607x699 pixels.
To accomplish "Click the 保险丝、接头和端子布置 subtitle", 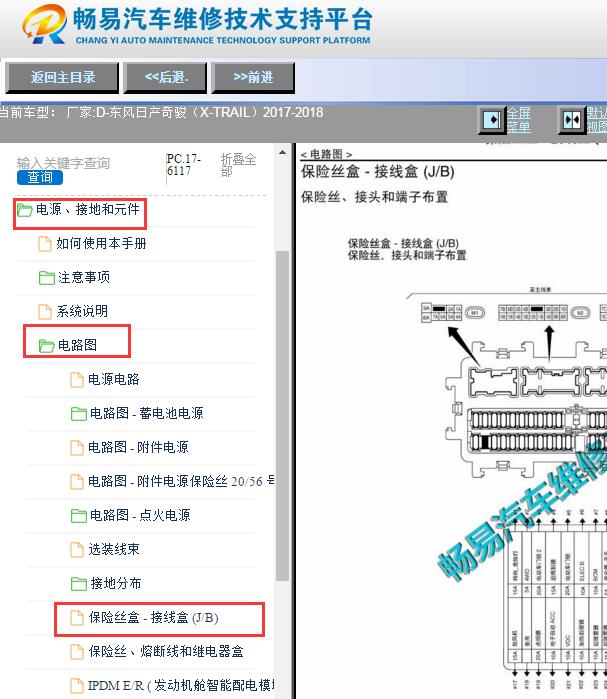I will [374, 197].
